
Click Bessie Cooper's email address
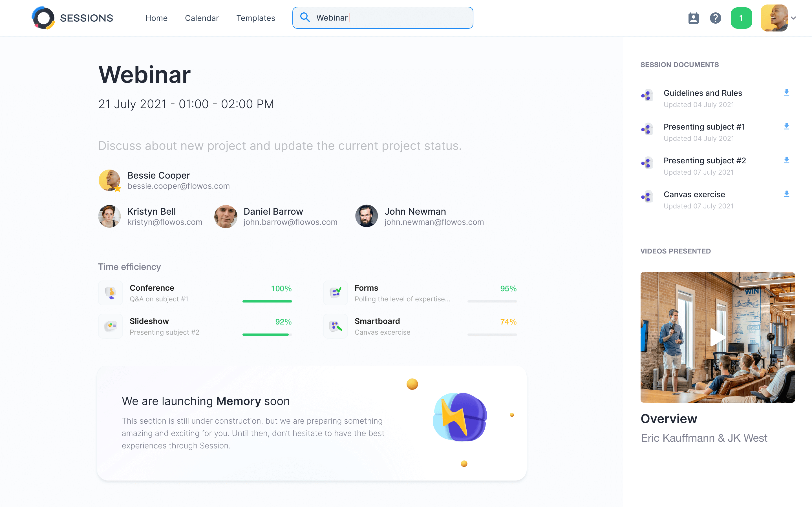tap(178, 186)
